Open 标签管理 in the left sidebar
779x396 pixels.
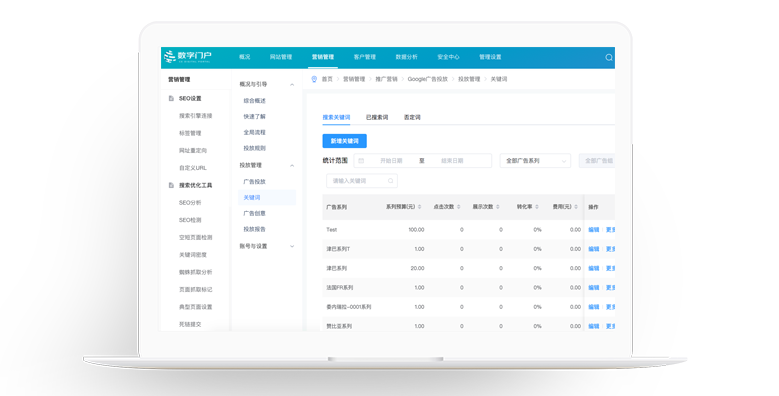click(190, 133)
